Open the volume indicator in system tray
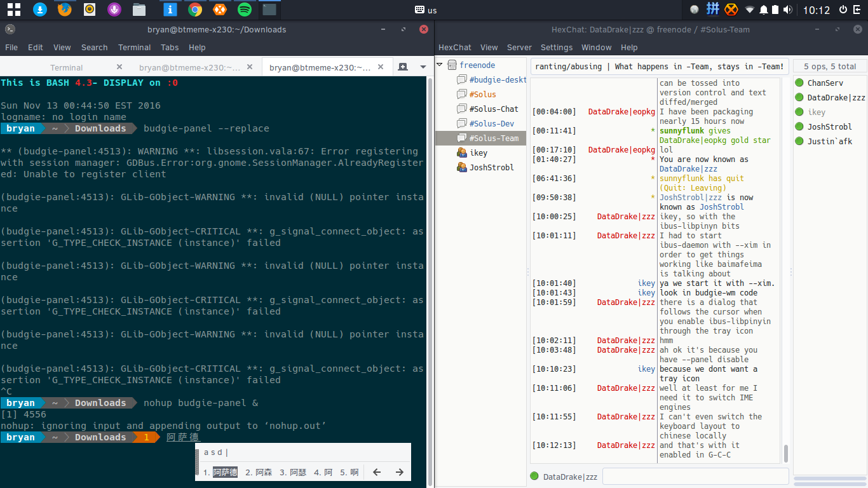The height and width of the screenshot is (488, 868). 788,10
